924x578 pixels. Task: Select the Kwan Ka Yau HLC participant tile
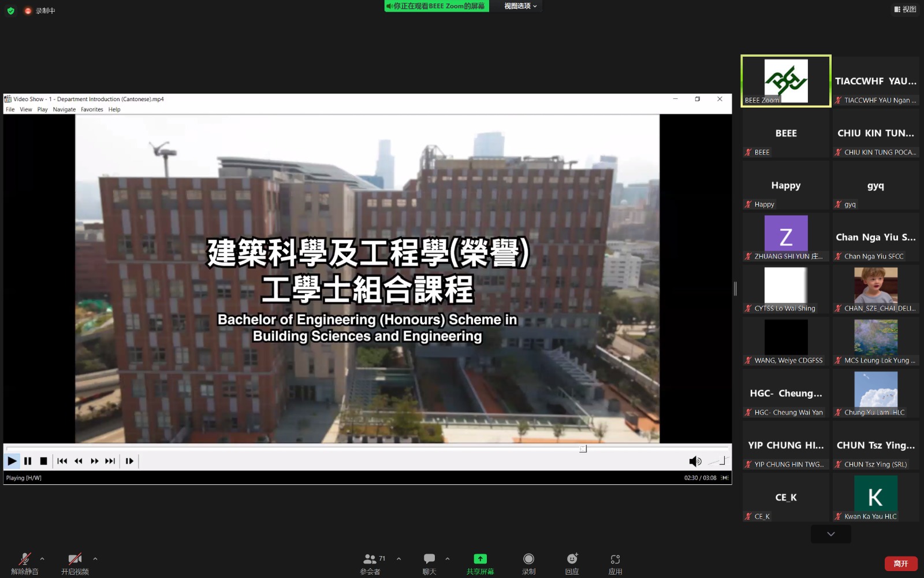[x=875, y=497]
